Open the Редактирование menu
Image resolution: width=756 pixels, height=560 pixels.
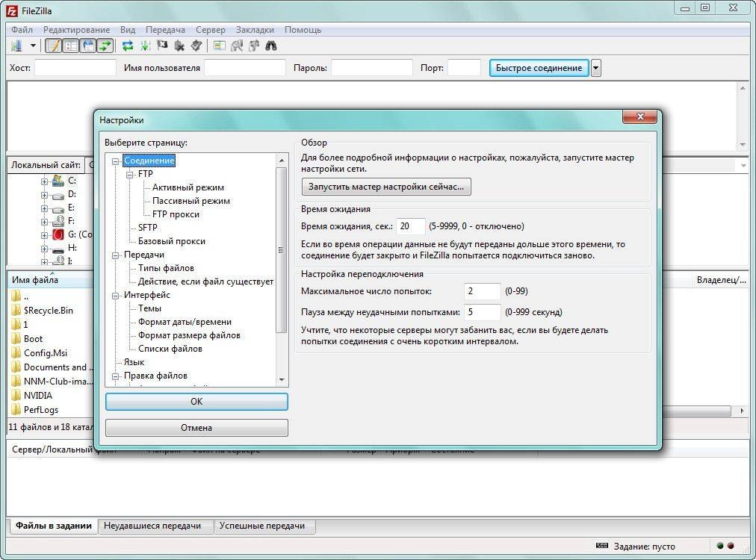tap(77, 30)
